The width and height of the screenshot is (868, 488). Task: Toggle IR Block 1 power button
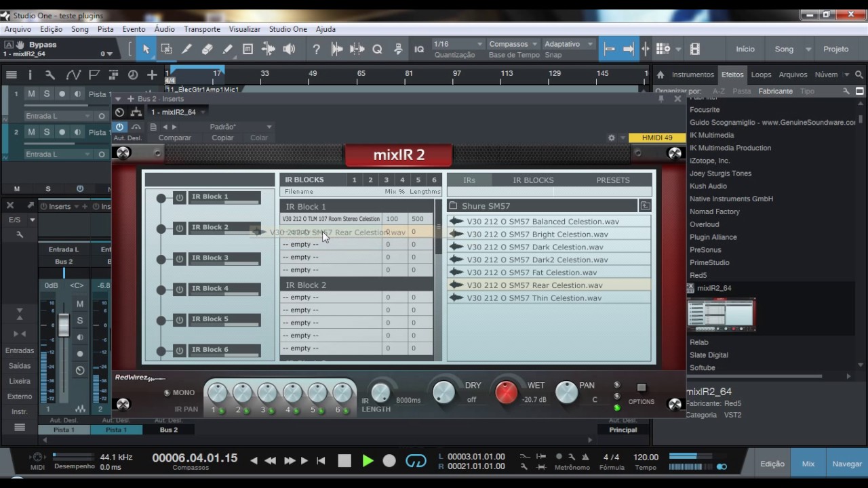[x=180, y=198]
